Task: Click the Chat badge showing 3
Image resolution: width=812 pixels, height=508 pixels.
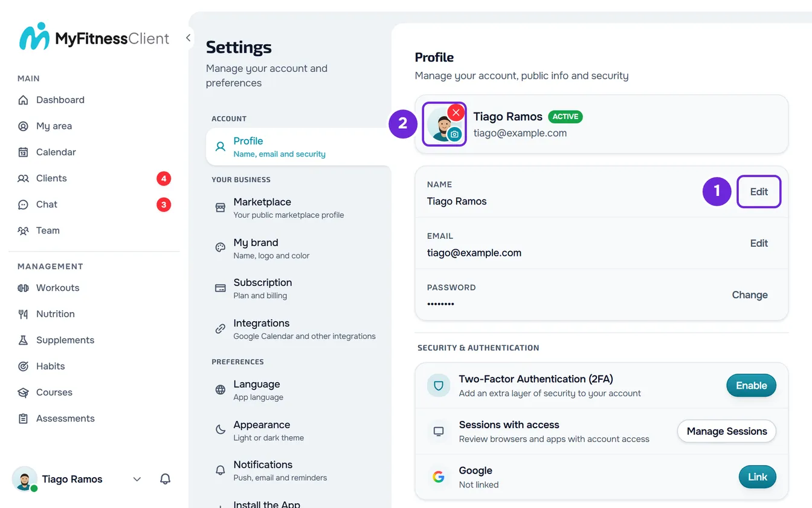Action: [x=164, y=204]
